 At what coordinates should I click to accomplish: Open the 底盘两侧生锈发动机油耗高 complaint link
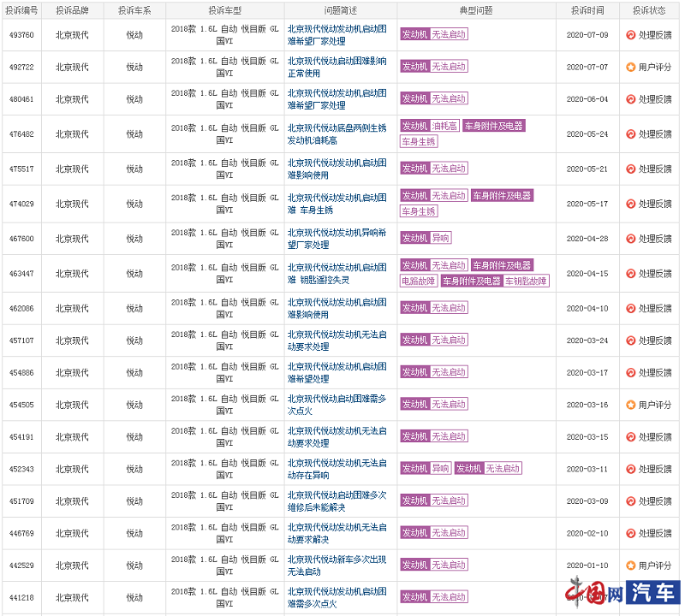pyautogui.click(x=337, y=133)
